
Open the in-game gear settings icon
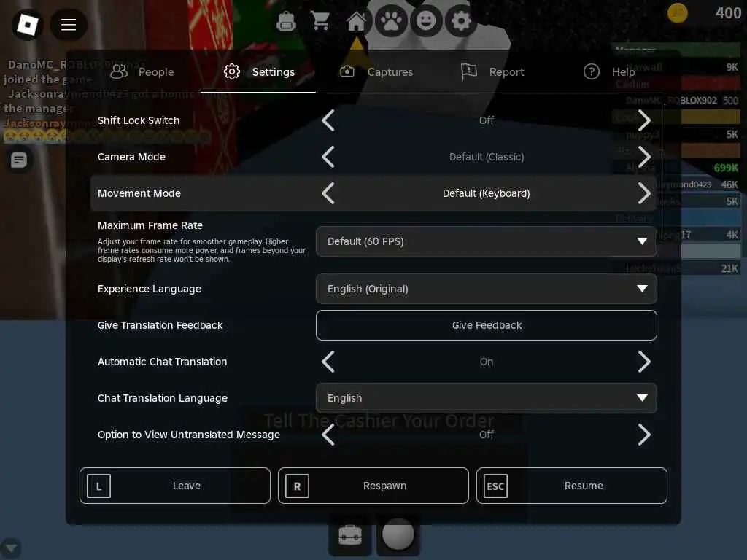[x=461, y=21]
